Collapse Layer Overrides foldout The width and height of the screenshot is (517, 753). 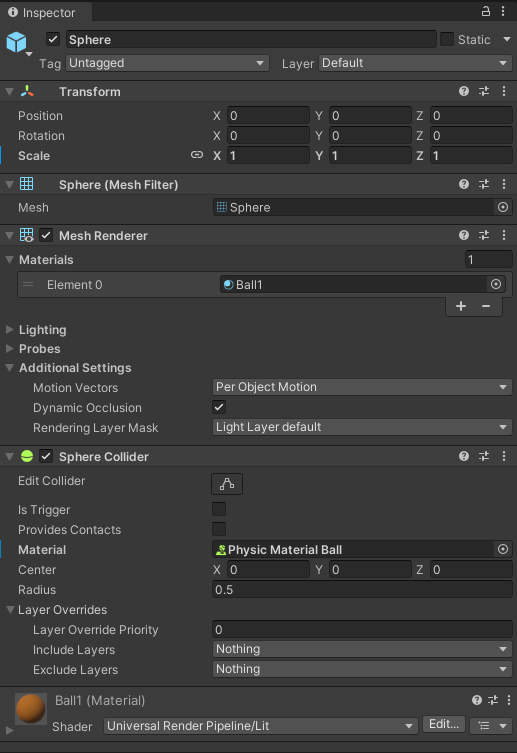tap(10, 609)
